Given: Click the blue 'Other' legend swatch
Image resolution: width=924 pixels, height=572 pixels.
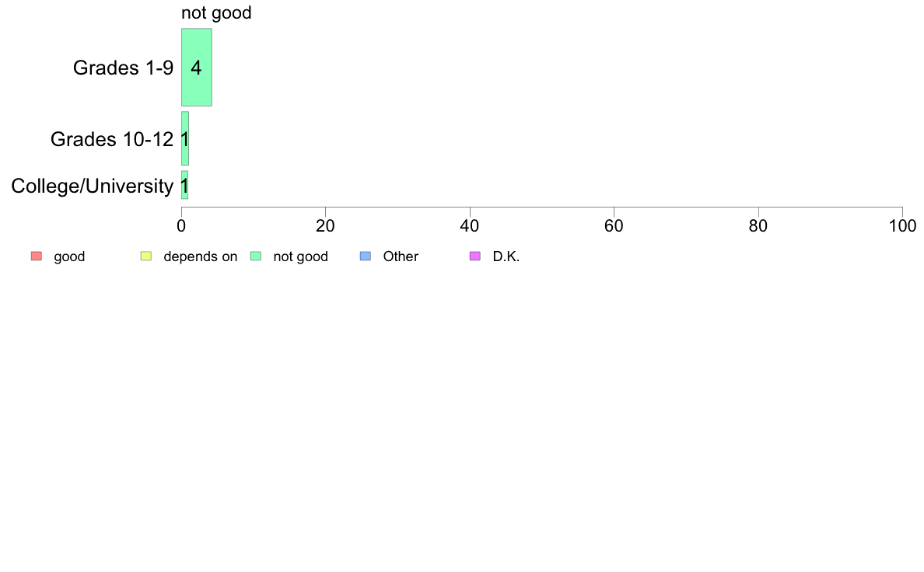Looking at the screenshot, I should pos(366,256).
